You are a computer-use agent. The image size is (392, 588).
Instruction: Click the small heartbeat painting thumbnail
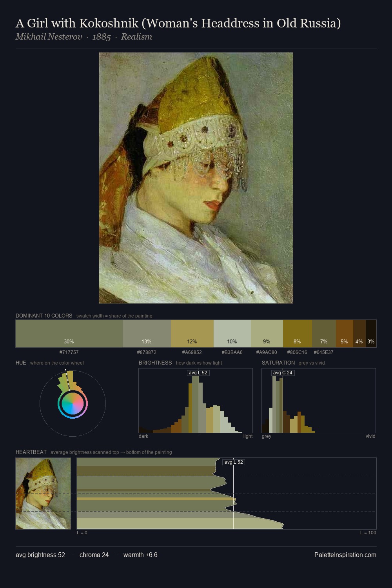coord(43,494)
